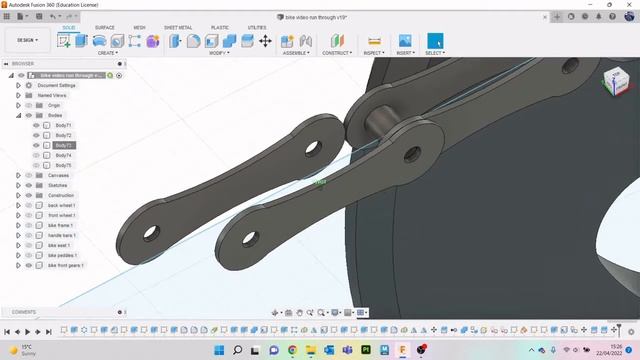Open the Help question mark icon
640x360 pixels.
[612, 17]
